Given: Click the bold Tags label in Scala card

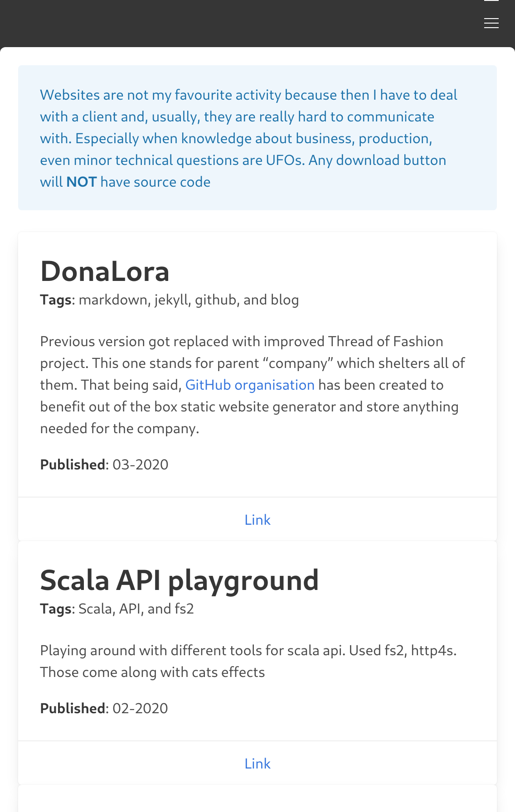Looking at the screenshot, I should (56, 609).
